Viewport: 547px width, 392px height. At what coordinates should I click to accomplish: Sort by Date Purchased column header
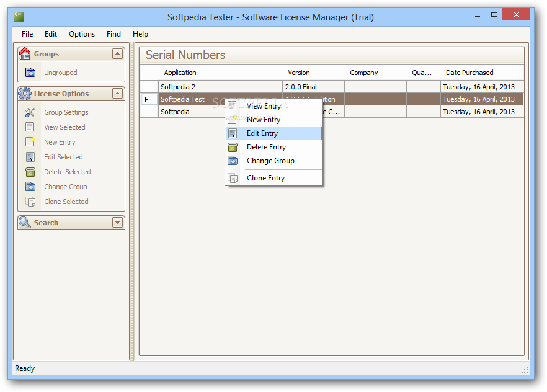tap(482, 73)
